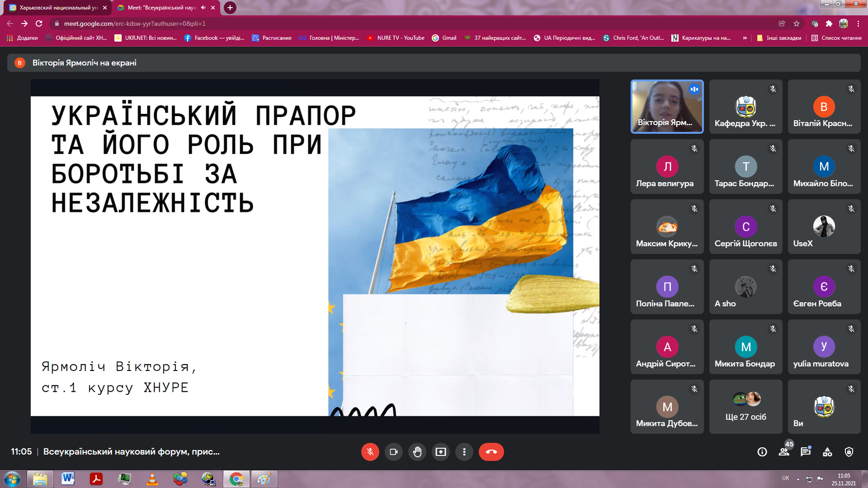Open more options three-dot menu
868x488 pixels.
coord(464,452)
